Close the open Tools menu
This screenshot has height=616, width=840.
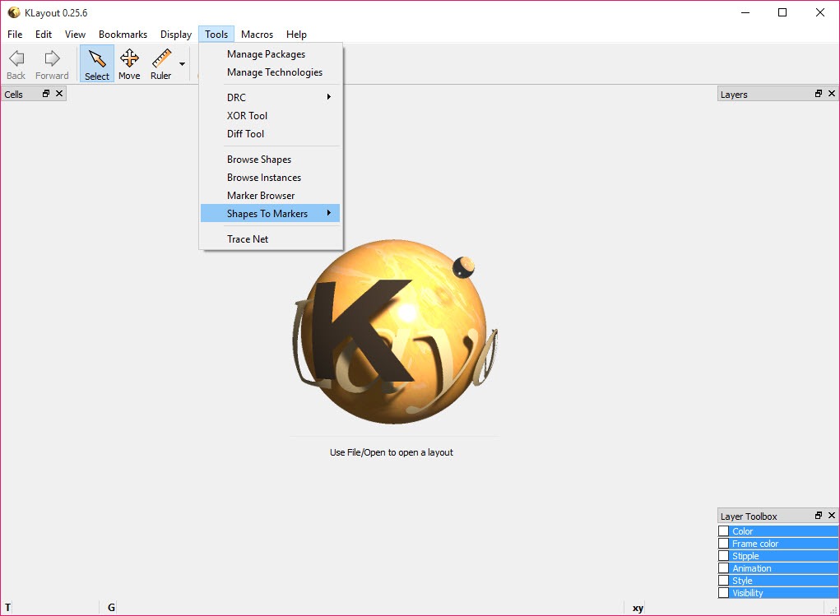216,35
